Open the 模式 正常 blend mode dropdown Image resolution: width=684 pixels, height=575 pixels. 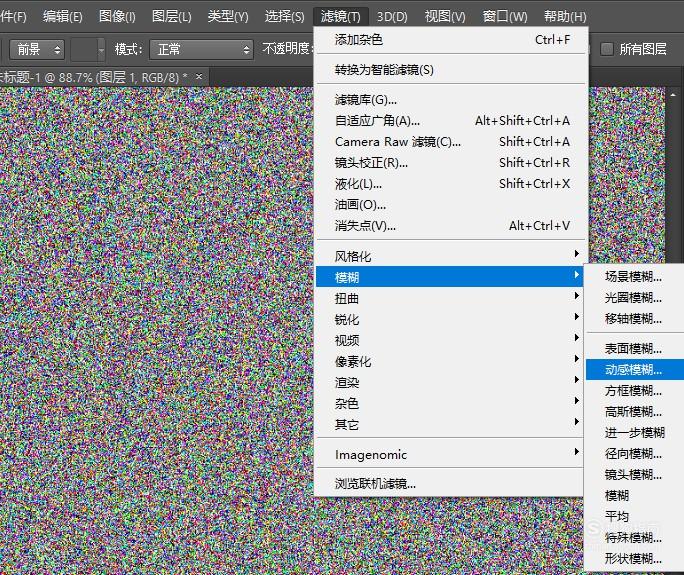coord(201,49)
